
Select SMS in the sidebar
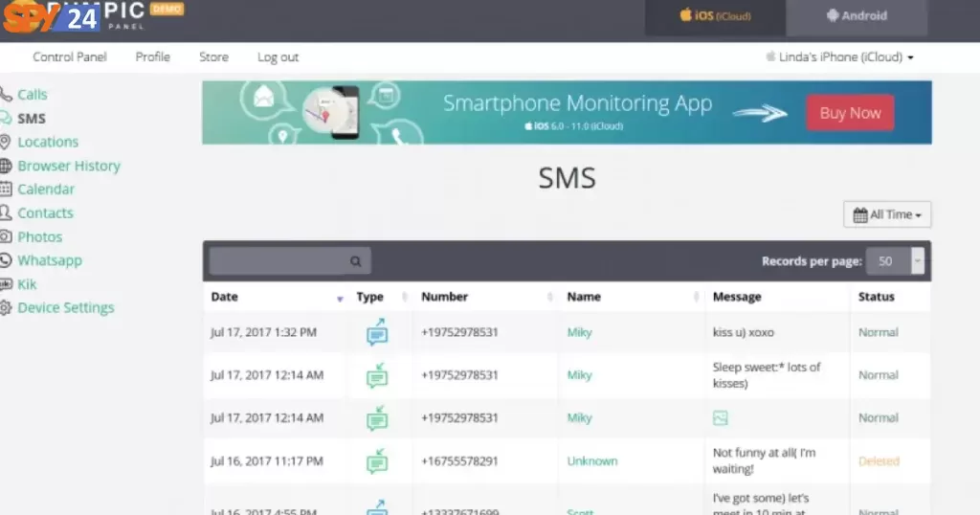tap(32, 118)
